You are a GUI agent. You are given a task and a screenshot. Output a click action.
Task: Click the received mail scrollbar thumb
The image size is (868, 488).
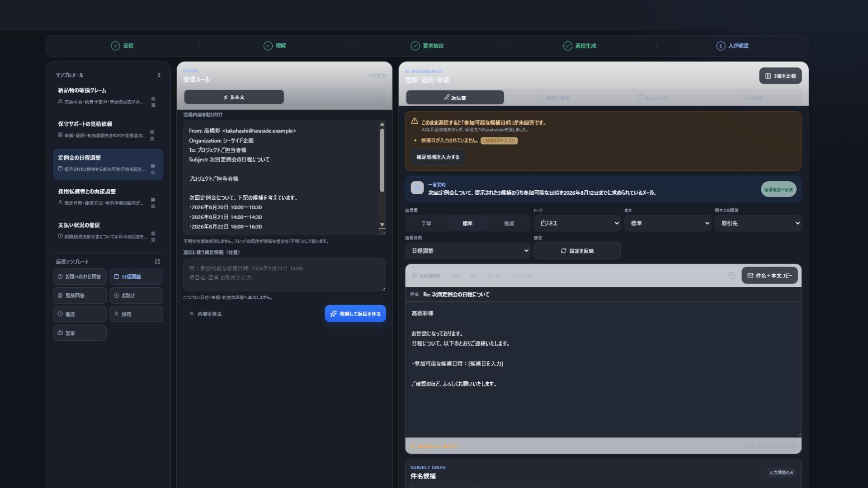(x=382, y=160)
